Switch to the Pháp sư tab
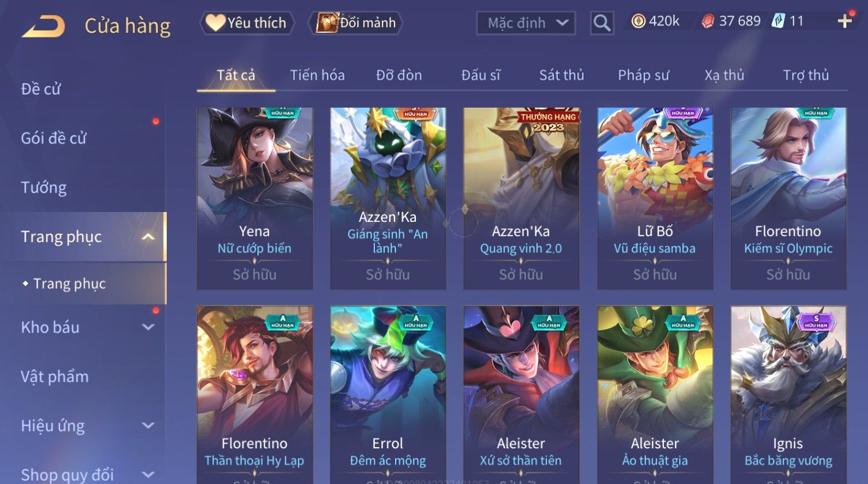This screenshot has height=484, width=868. [x=643, y=75]
